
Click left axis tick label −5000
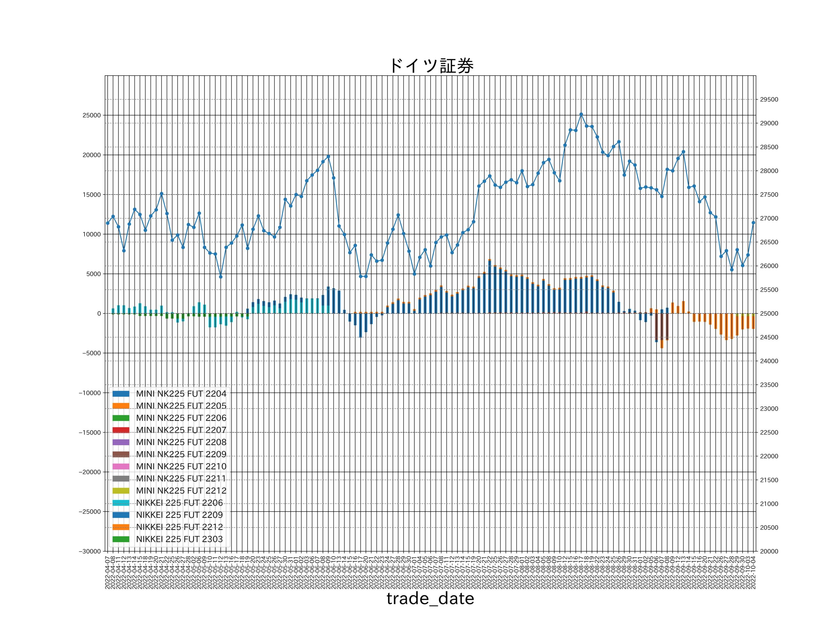pyautogui.click(x=91, y=353)
